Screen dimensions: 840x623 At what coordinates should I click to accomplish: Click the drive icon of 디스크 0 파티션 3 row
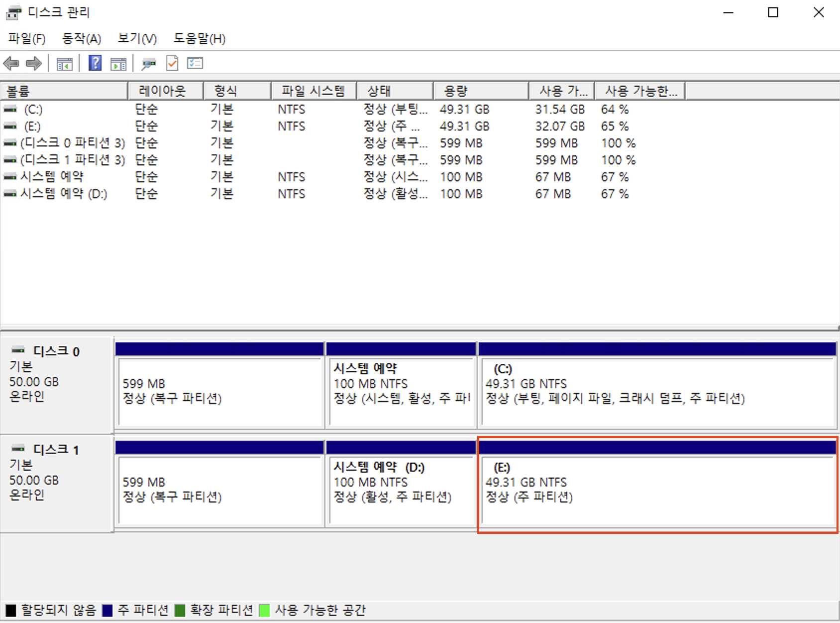[10, 143]
